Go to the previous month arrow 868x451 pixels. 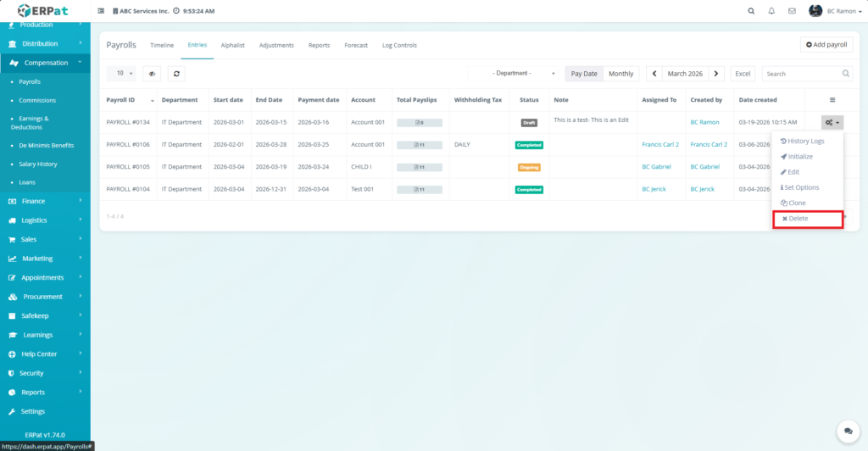(654, 74)
